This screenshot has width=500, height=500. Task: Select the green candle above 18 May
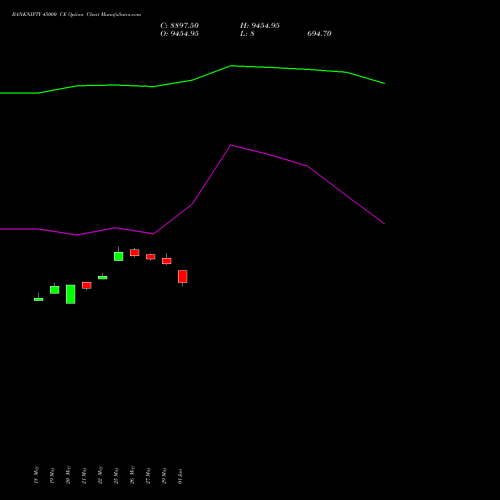[x=39, y=299]
